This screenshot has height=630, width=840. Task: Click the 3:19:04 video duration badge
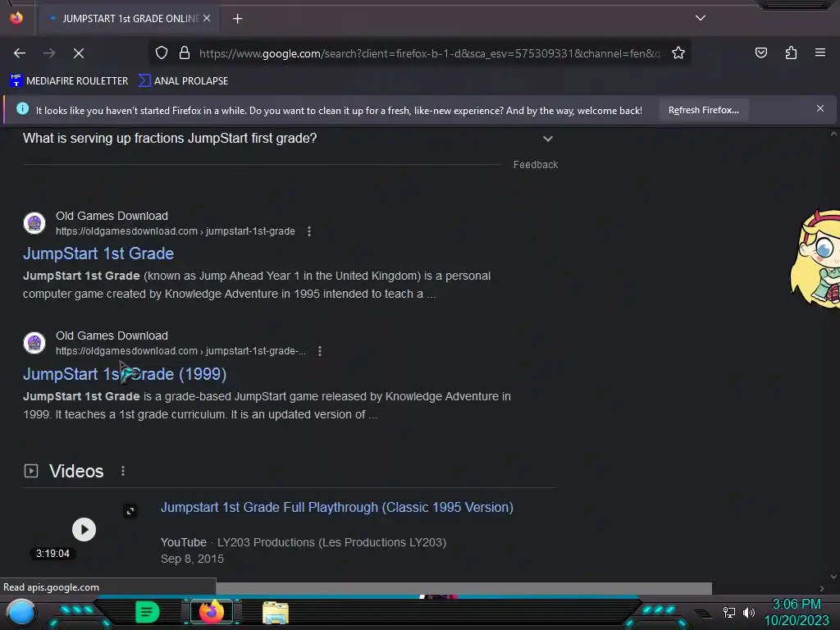click(52, 554)
